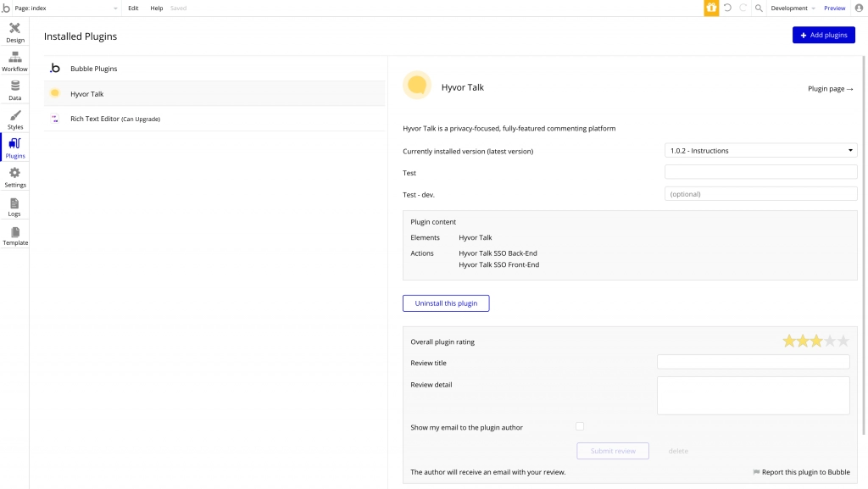Set rating to three stars
This screenshot has height=489, width=868.
pyautogui.click(x=816, y=341)
